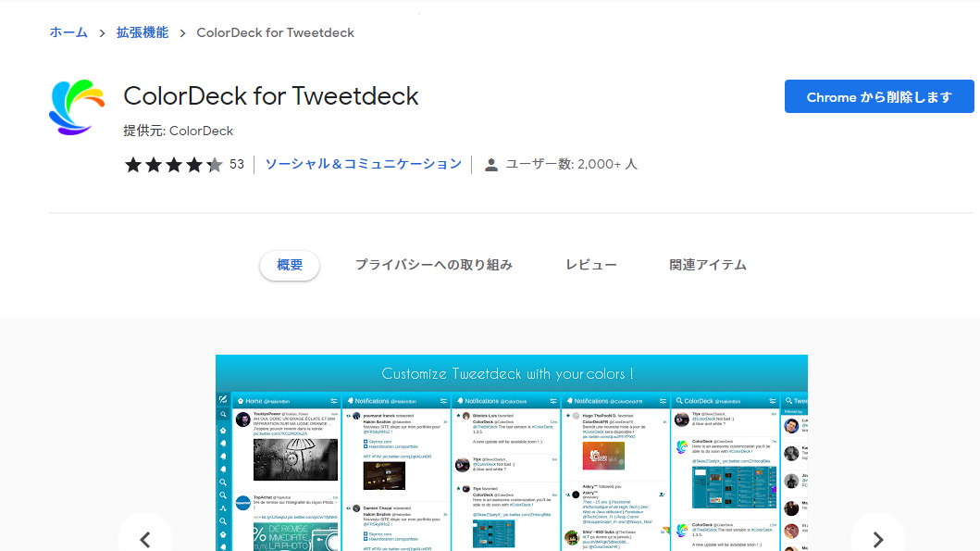
Task: Click the ColorDeck extension logo icon
Action: (77, 106)
